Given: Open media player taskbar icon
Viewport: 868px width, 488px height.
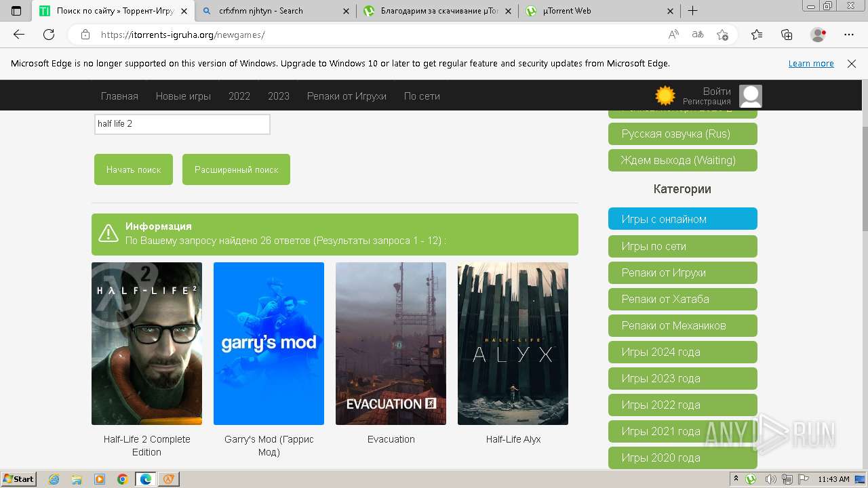Looking at the screenshot, I should click(x=100, y=479).
